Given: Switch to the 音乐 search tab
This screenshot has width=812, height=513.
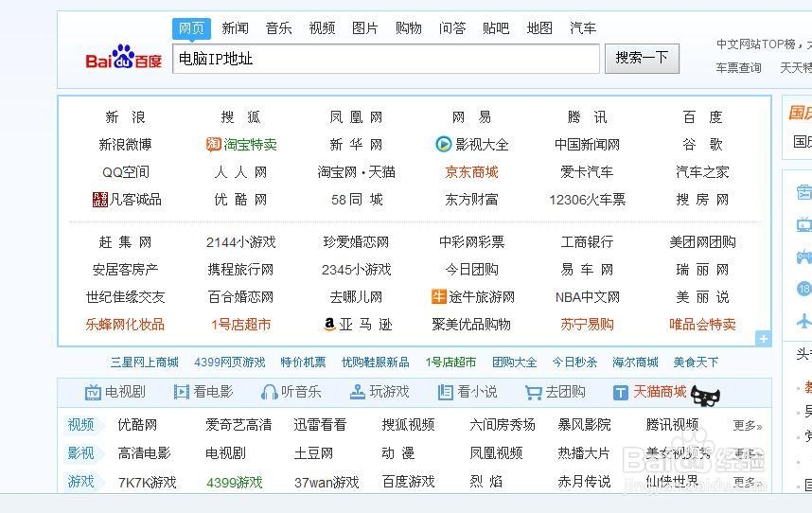Looking at the screenshot, I should tap(278, 28).
